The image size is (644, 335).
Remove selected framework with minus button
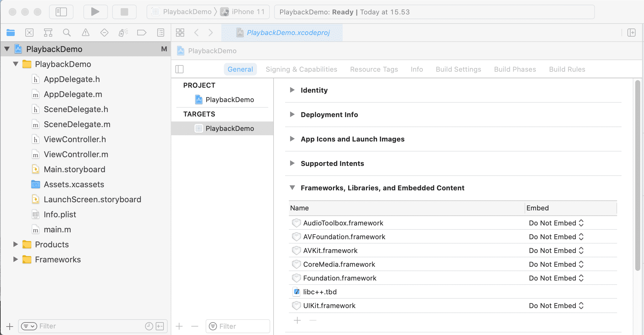point(313,320)
